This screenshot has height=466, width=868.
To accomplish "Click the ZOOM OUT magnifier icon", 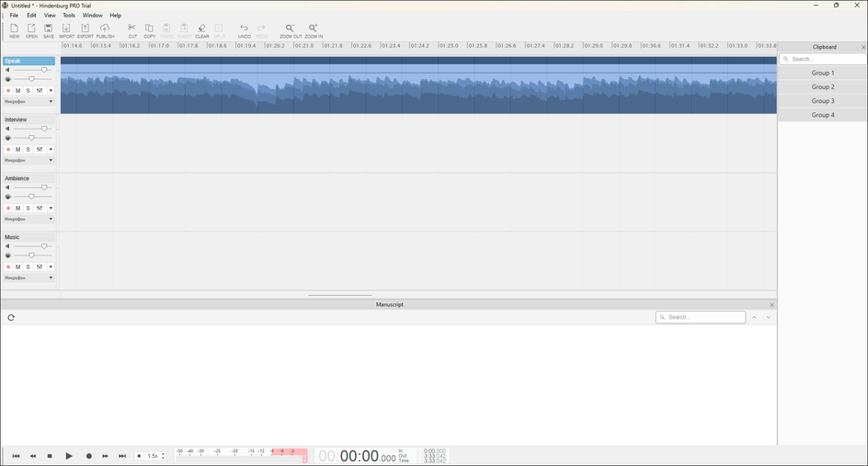I will coord(291,30).
